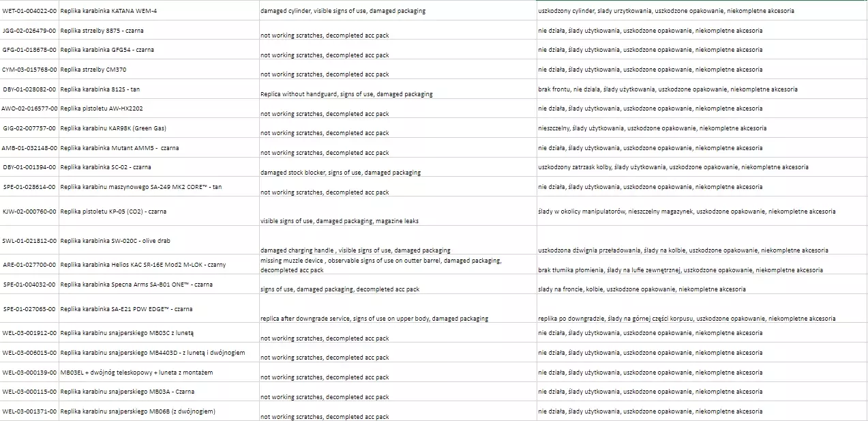868x421 pixels.
Task: Select Replika strzelby 8875 - czarna cell
Action: 102,31
